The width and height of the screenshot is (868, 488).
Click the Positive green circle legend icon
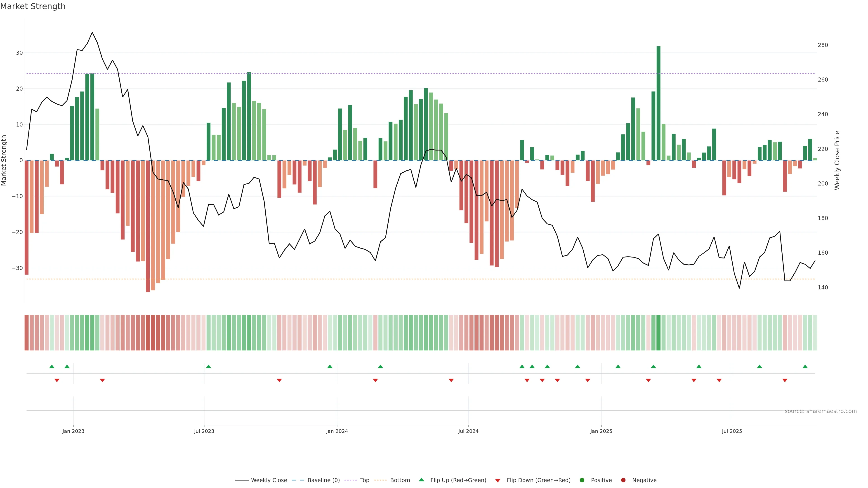[x=582, y=480]
